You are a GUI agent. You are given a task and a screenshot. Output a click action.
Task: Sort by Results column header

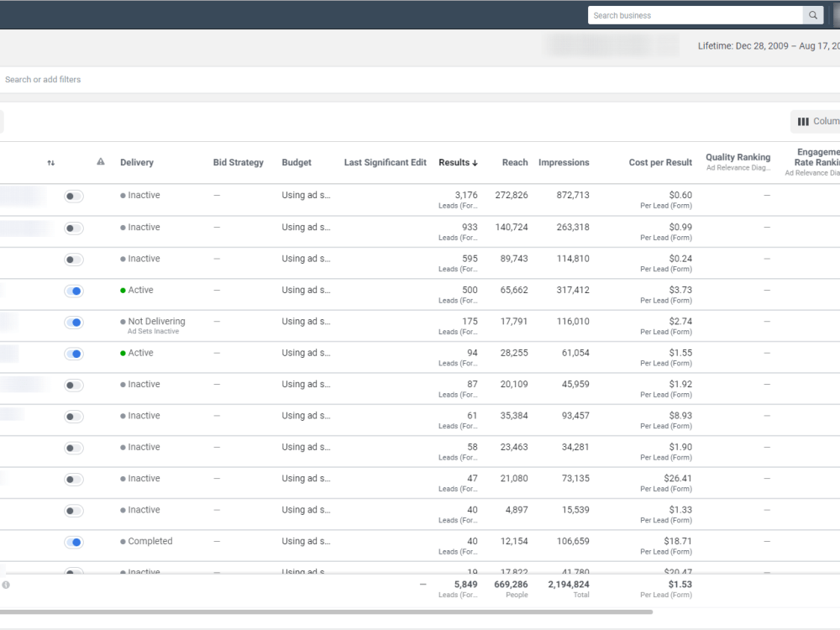tap(458, 162)
